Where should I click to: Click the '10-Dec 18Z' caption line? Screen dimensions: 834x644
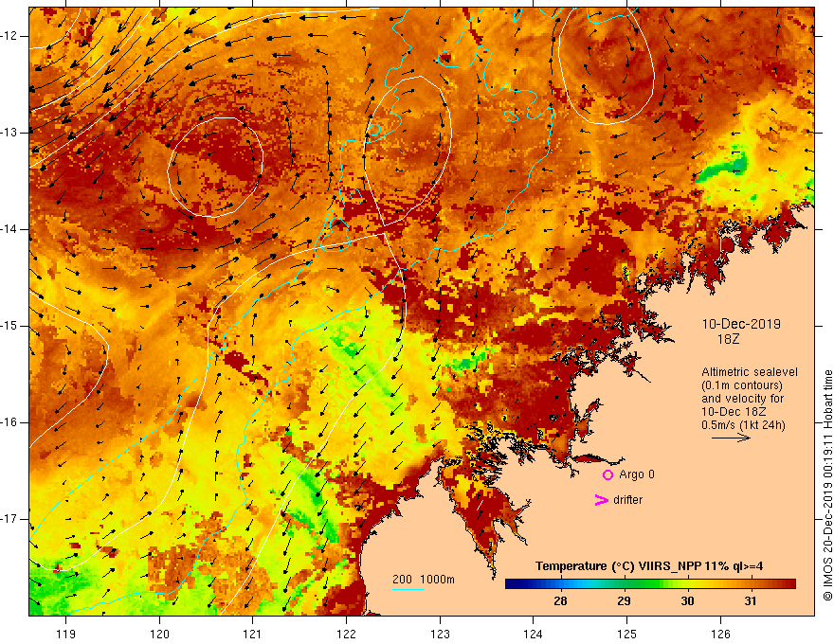pos(734,412)
